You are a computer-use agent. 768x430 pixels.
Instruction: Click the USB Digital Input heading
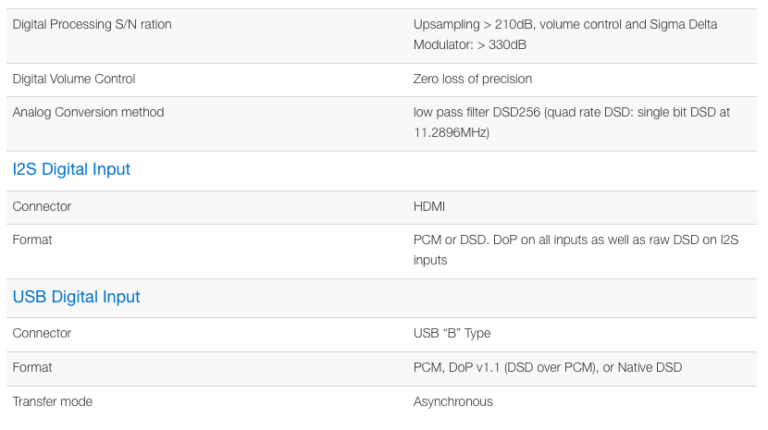pyautogui.click(x=76, y=297)
